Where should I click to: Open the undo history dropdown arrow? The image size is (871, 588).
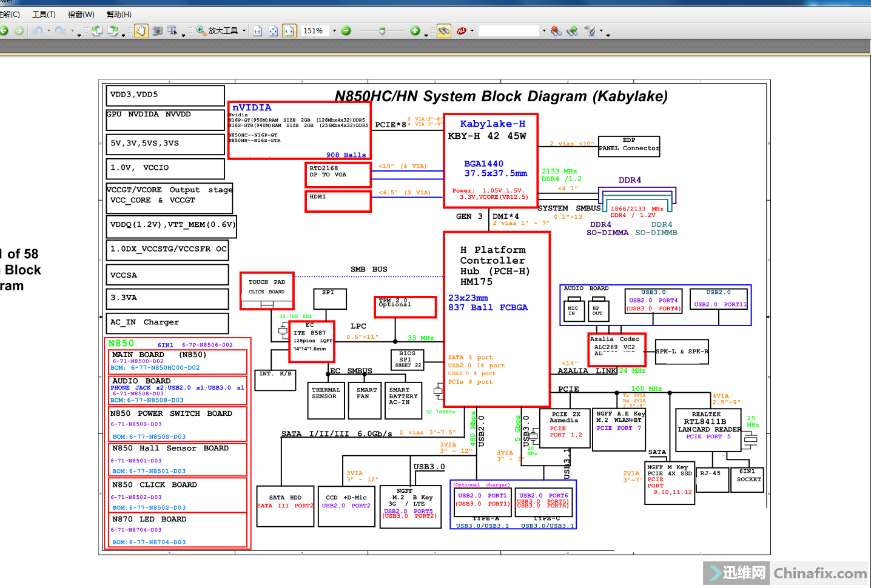(x=48, y=30)
